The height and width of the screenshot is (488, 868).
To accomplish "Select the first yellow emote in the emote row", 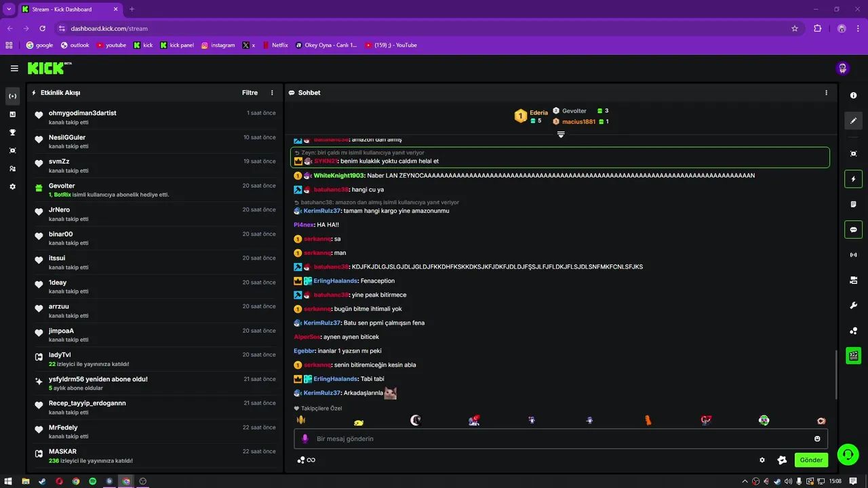I will (300, 420).
